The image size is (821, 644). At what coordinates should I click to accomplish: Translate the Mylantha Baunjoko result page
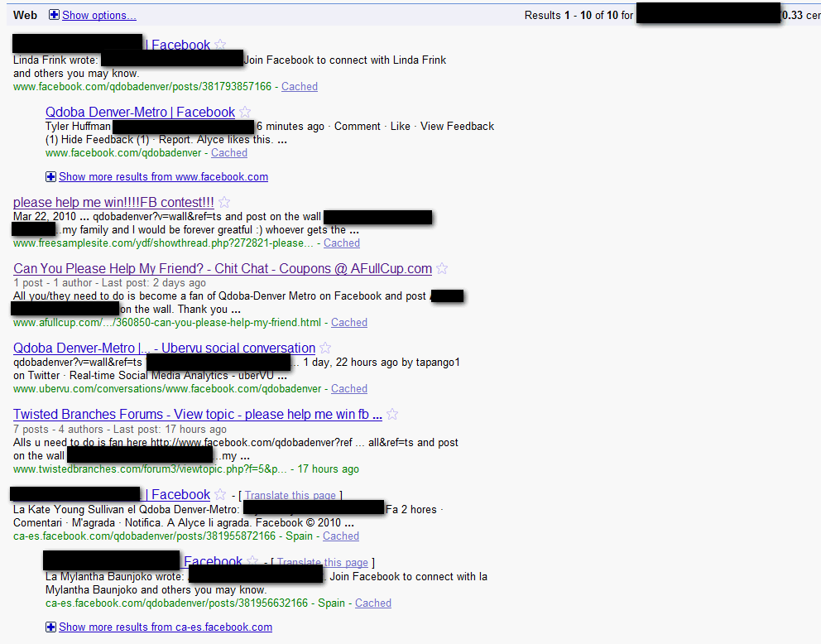[x=323, y=562]
